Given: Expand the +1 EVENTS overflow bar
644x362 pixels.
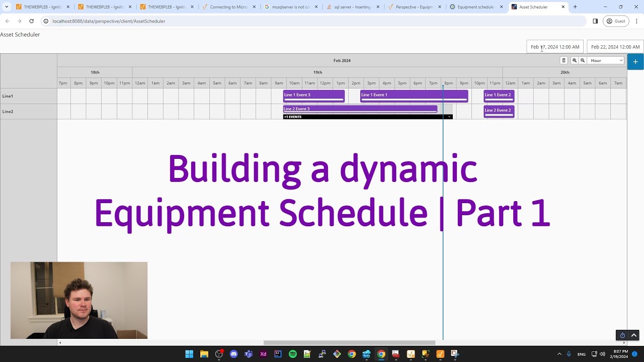Looking at the screenshot, I should 368,117.
